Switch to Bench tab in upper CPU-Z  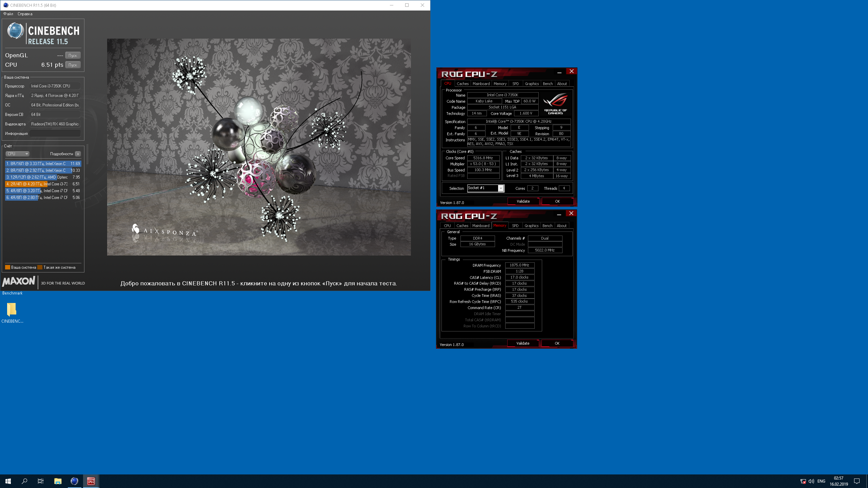coord(548,84)
